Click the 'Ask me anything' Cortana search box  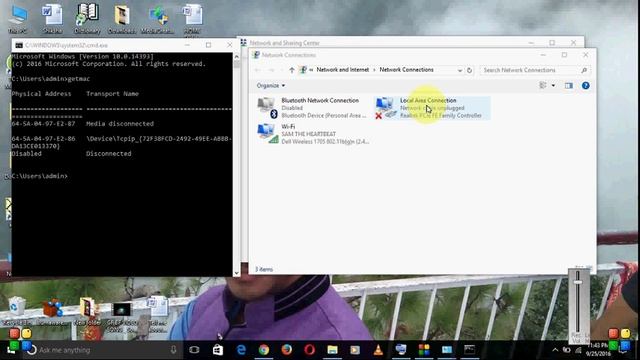(102, 350)
